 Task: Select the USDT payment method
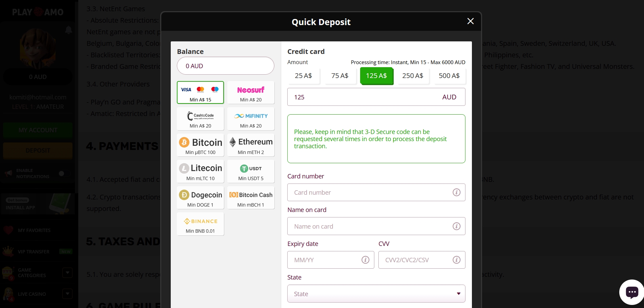[x=251, y=171]
